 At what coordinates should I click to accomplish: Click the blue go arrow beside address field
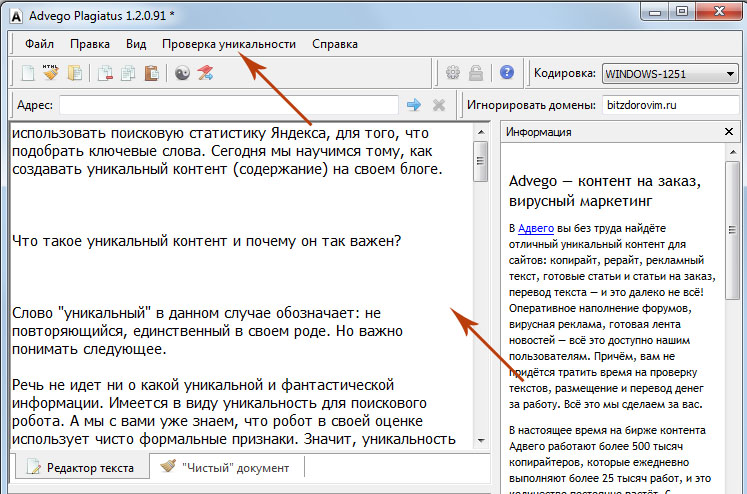413,105
